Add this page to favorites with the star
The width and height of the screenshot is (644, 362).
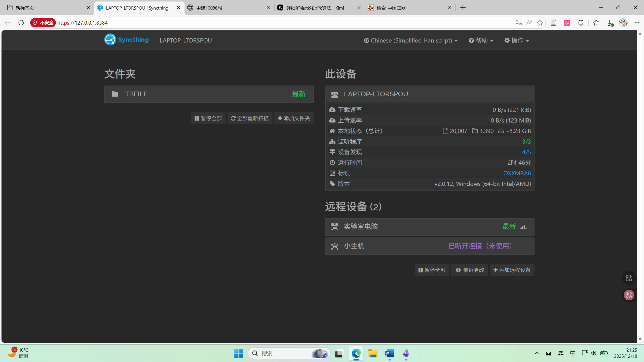[540, 23]
